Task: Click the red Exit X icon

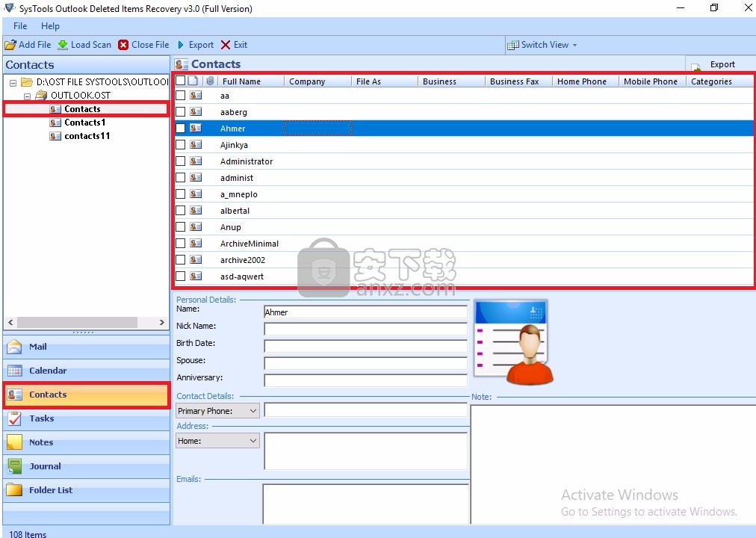Action: [225, 45]
